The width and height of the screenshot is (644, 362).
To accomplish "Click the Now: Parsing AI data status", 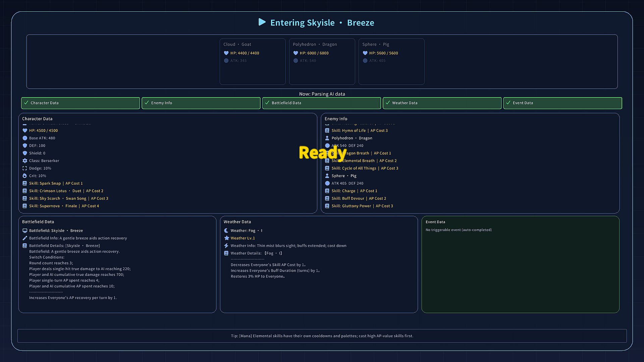I will pos(322,94).
